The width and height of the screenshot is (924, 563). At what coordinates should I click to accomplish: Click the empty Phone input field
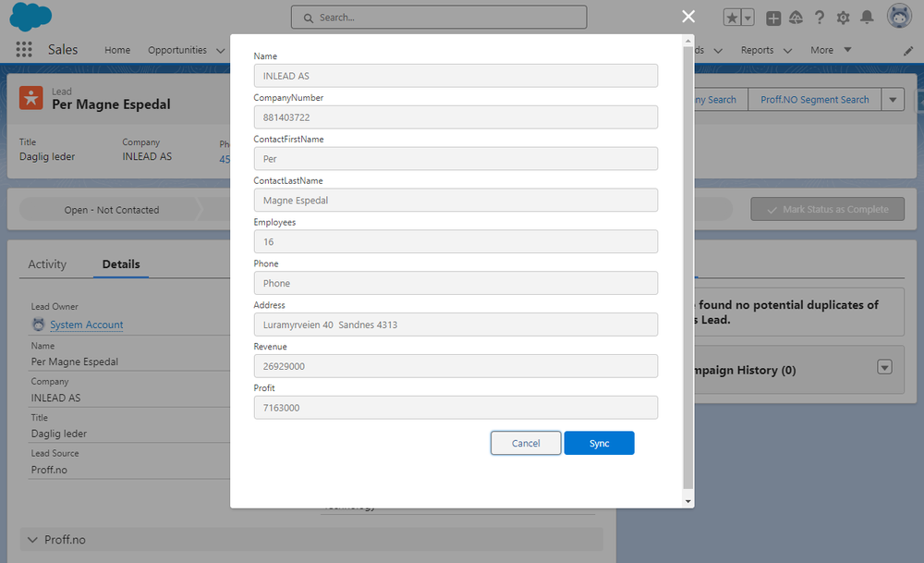click(x=456, y=283)
